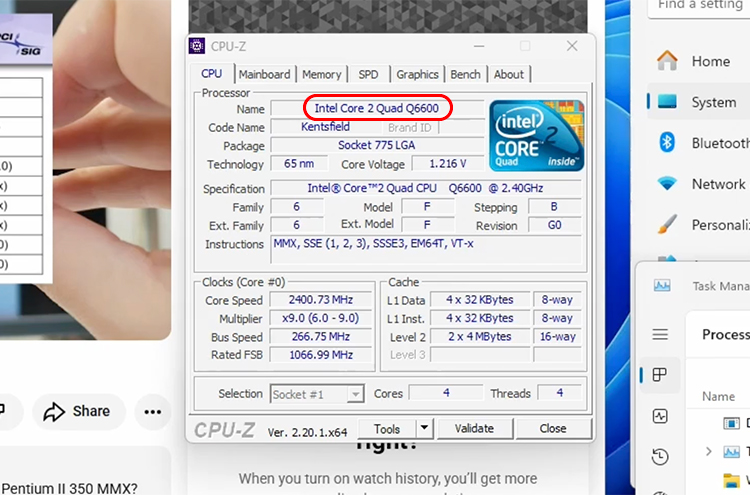Click the Share arrow icon
Screen dimensions: 750x495
pos(54,411)
